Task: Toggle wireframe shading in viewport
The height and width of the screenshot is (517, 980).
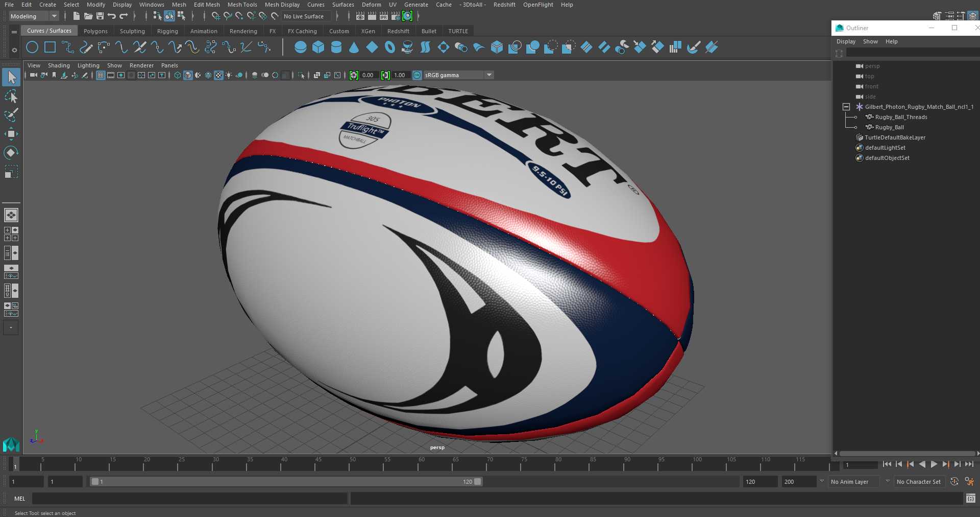Action: [x=178, y=75]
